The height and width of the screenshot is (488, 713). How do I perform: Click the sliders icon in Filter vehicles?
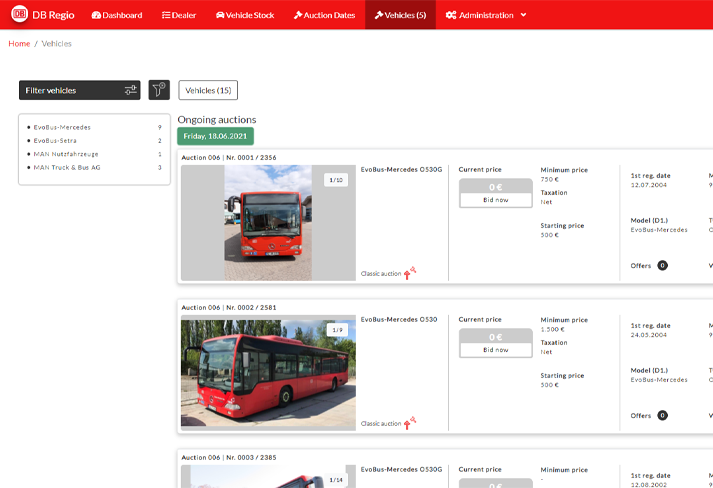coord(131,91)
